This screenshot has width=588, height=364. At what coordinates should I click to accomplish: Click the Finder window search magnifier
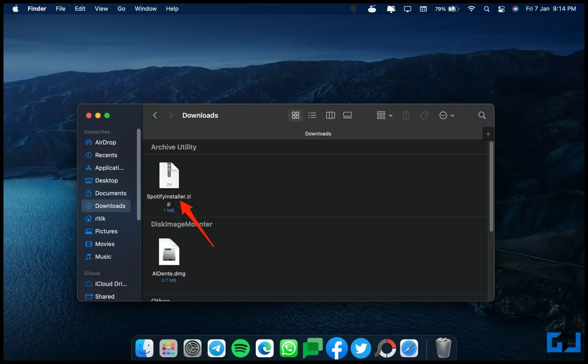tap(482, 115)
